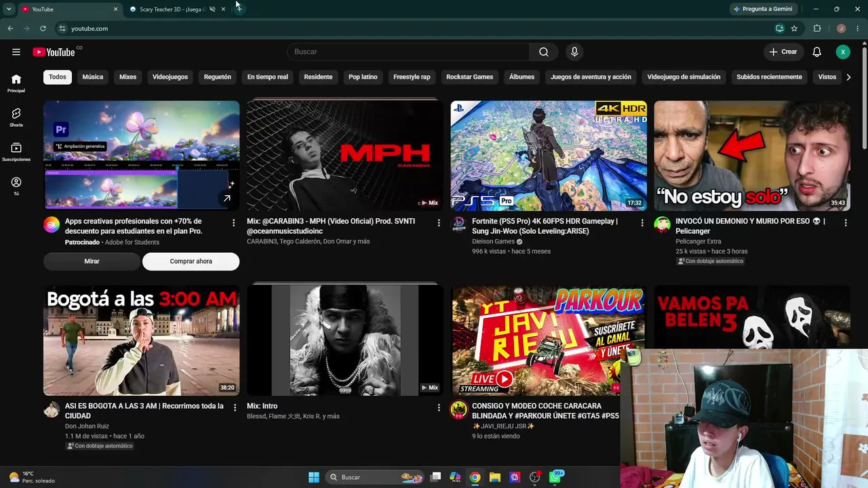Open options for the Mix: Intro card
This screenshot has width=868, height=488.
coord(439,407)
